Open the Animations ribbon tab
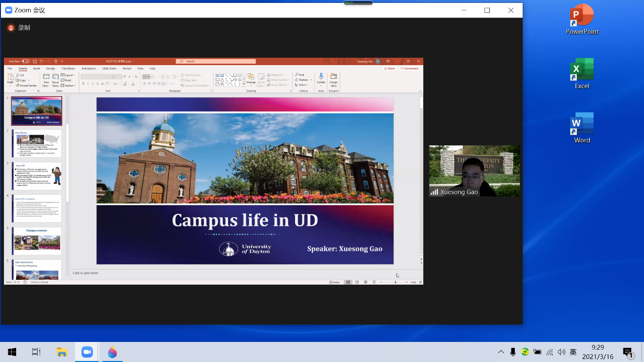This screenshot has height=362, width=644. click(89, 68)
